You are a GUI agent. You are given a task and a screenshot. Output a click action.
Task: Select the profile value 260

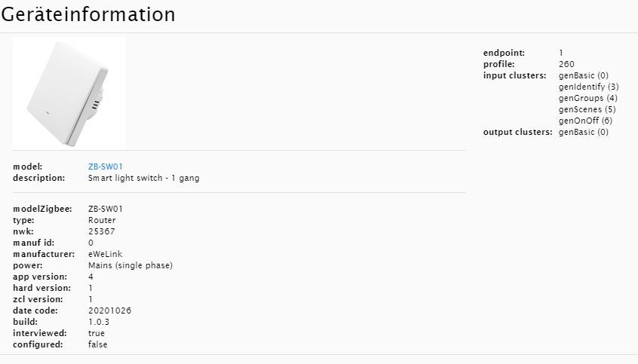click(x=566, y=64)
